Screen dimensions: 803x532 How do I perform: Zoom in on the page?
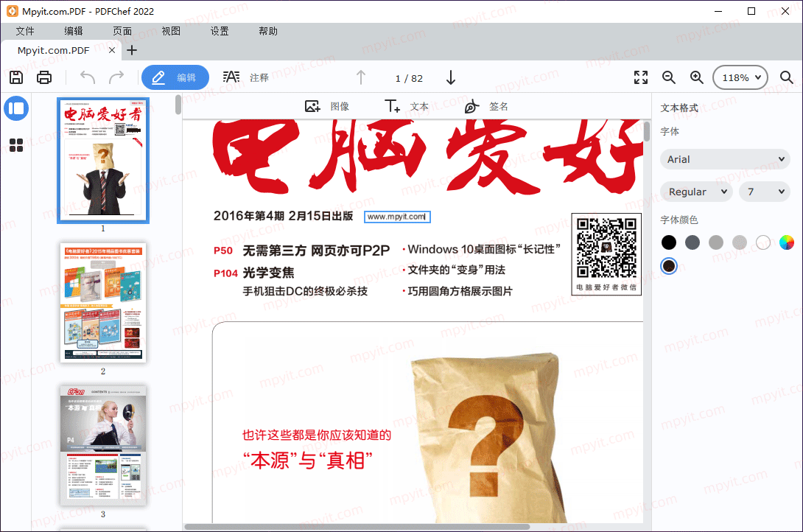coord(696,77)
